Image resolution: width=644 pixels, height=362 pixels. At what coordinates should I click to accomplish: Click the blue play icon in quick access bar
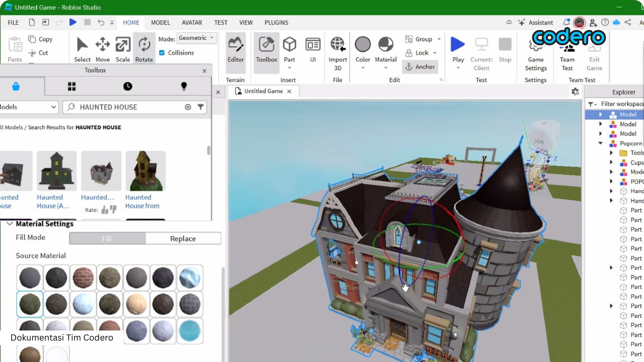[73, 22]
